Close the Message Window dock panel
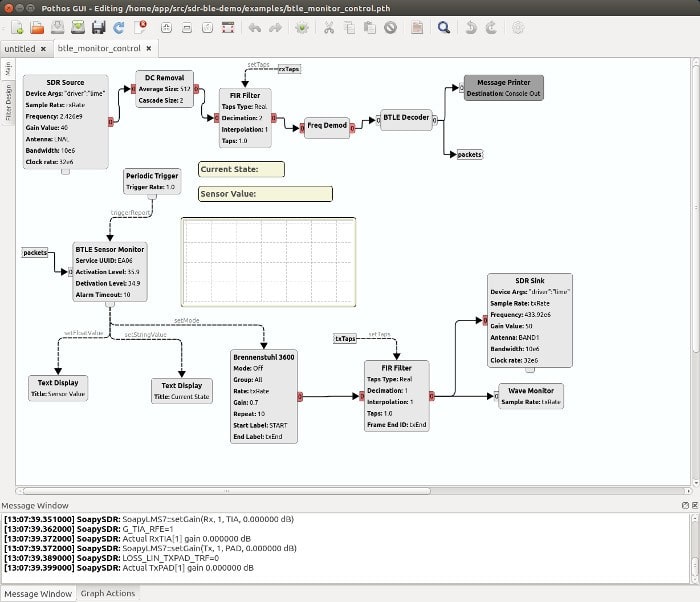This screenshot has height=602, width=700. 695,505
